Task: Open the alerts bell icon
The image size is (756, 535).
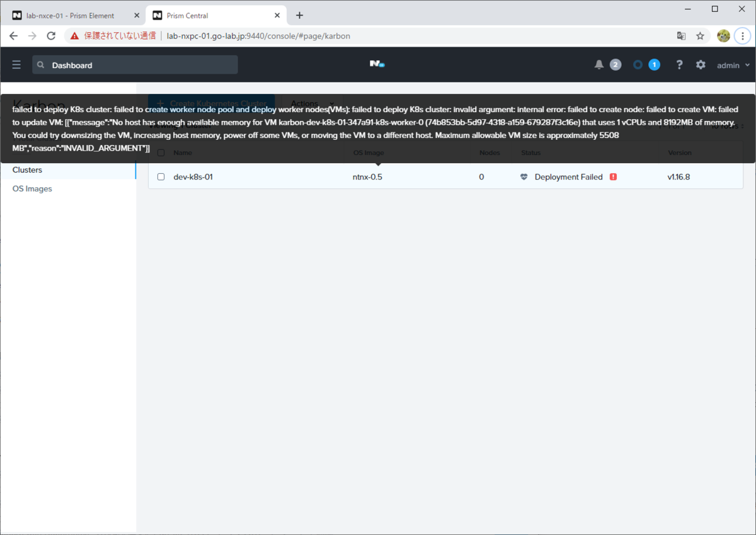Action: point(599,65)
